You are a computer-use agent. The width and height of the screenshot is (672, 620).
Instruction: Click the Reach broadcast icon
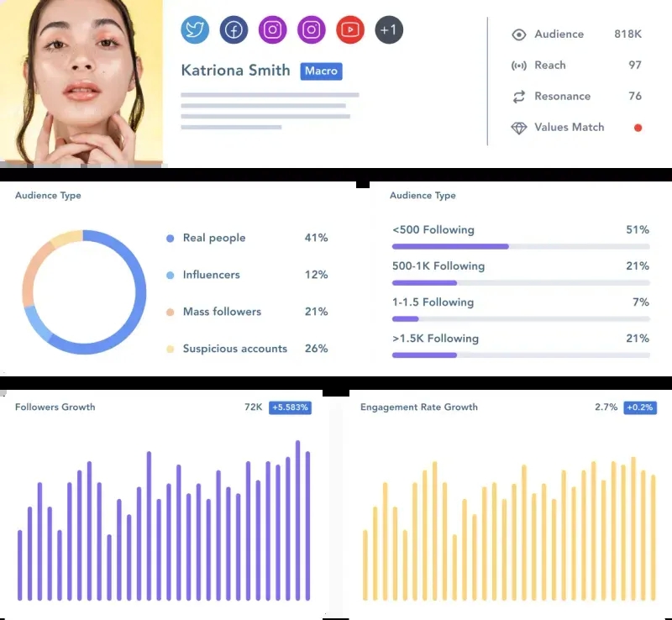pos(519,66)
